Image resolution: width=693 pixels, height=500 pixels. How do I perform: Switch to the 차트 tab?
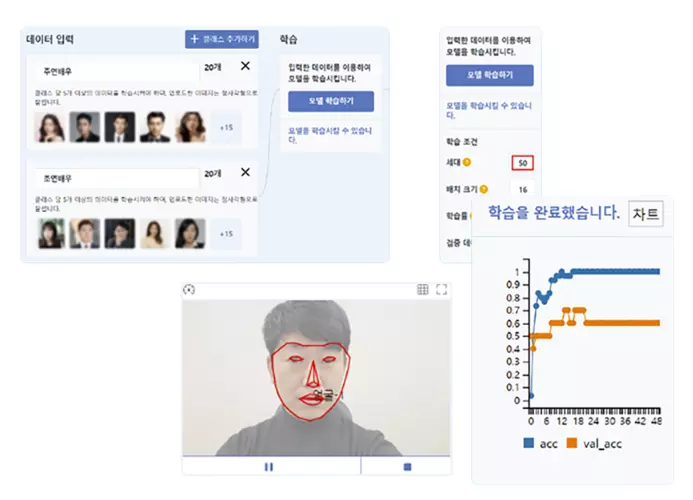point(646,214)
